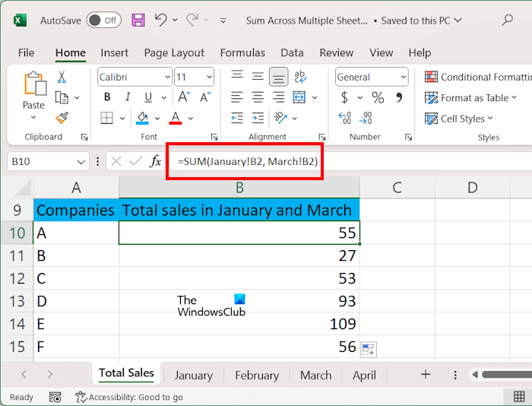Open the File menu
Image resolution: width=532 pixels, height=406 pixels.
(26, 52)
